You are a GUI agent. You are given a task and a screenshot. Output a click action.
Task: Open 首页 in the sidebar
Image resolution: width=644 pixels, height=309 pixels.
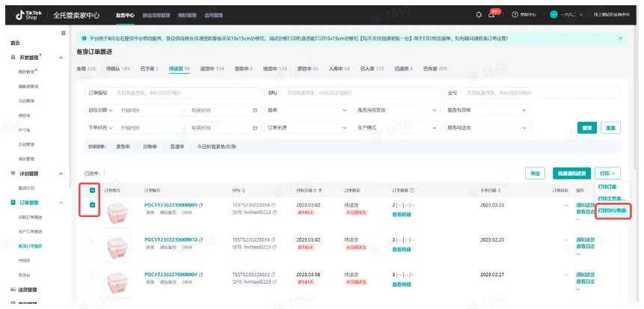[x=15, y=43]
